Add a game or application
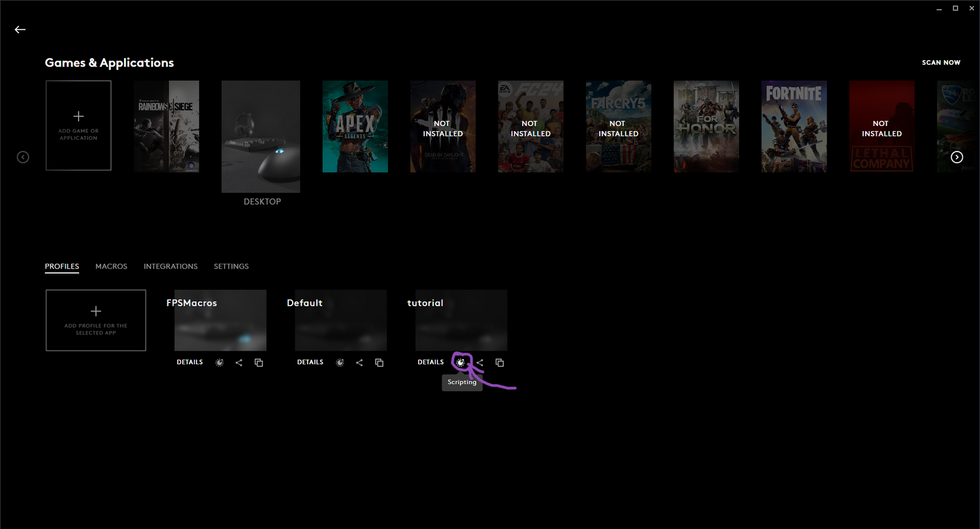Image resolution: width=980 pixels, height=529 pixels. point(78,125)
